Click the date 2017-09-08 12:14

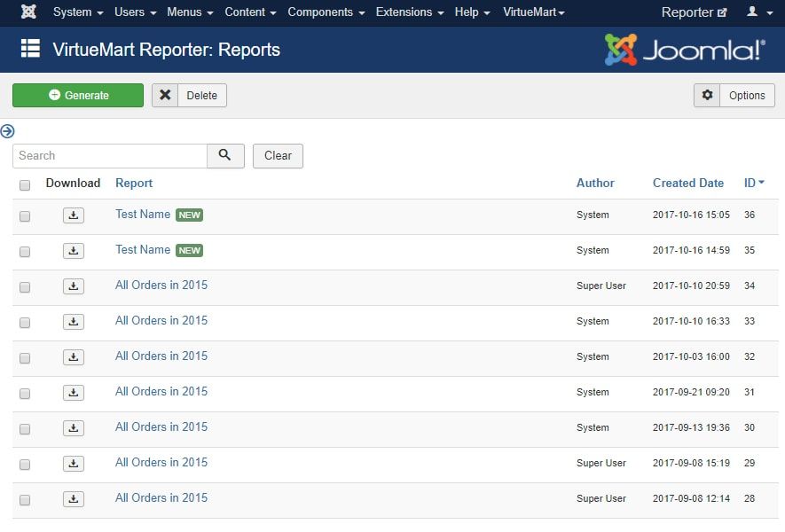click(691, 498)
